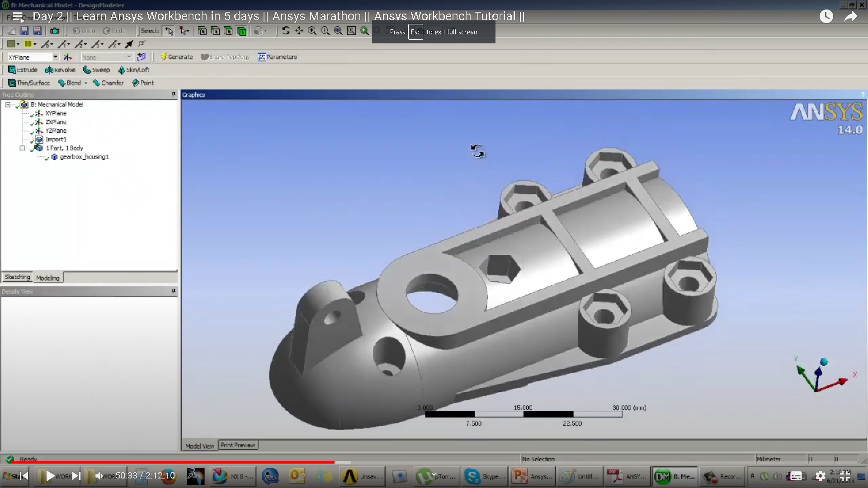The image size is (868, 488).
Task: Click the Chamfer tool
Action: [x=108, y=83]
